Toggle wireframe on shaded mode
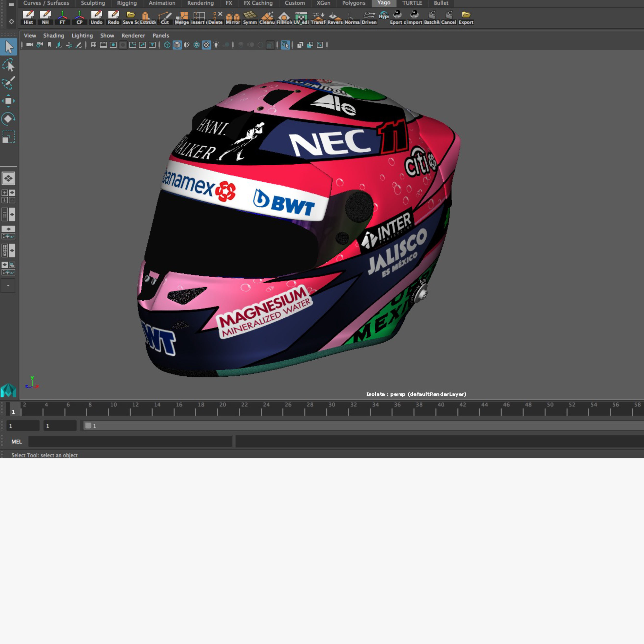 [197, 45]
